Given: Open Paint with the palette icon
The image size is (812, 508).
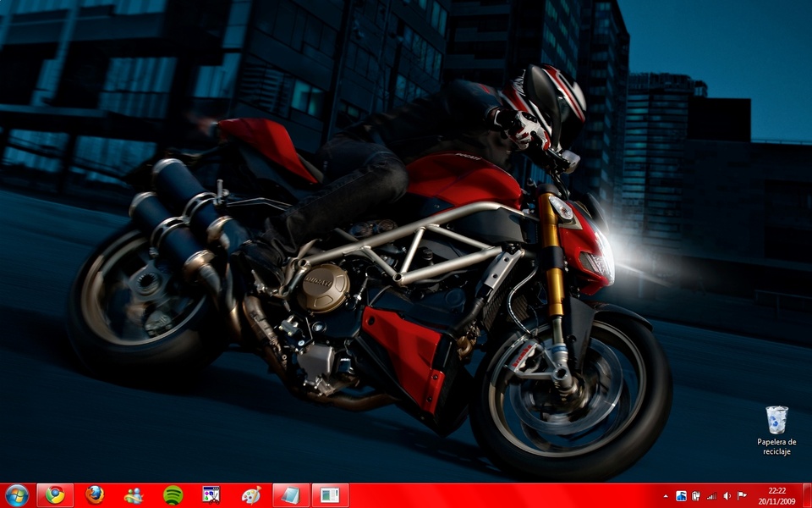Looking at the screenshot, I should [x=251, y=495].
